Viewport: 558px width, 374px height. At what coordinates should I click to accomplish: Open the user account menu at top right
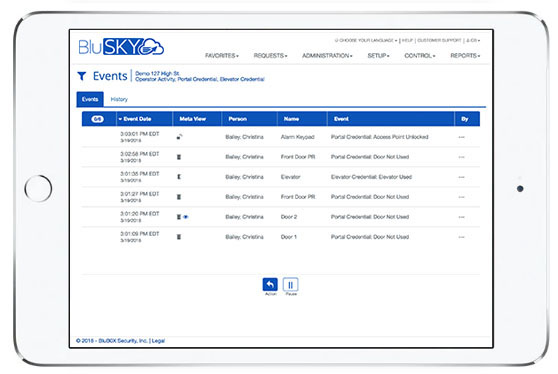[473, 40]
